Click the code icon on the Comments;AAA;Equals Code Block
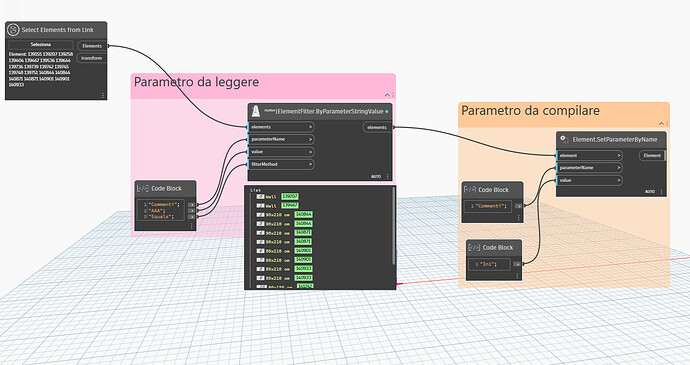Screen dimensions: 690x365 point(143,188)
